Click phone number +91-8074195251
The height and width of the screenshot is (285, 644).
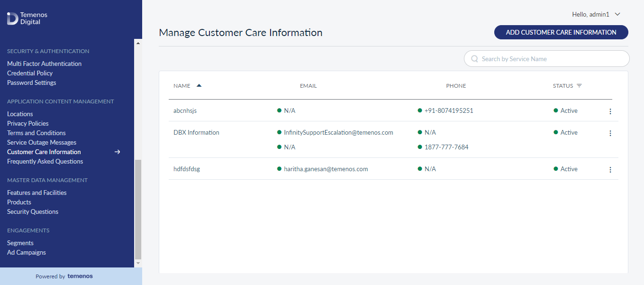pyautogui.click(x=449, y=110)
